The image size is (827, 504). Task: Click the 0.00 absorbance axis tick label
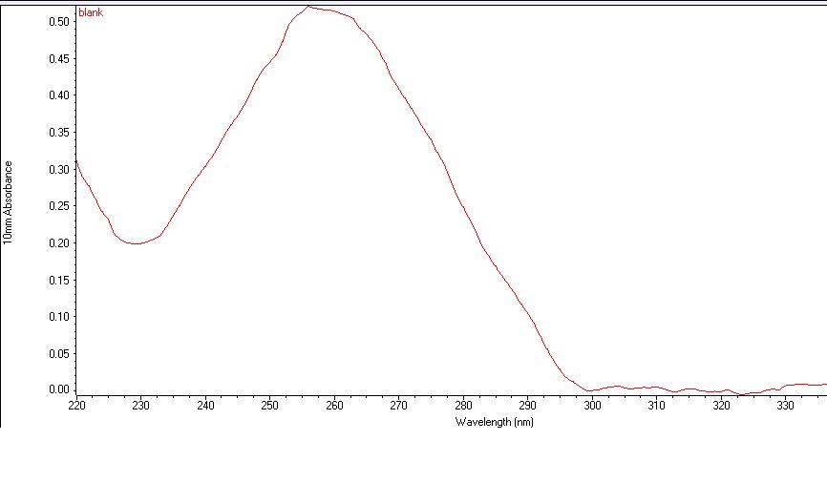[57, 389]
